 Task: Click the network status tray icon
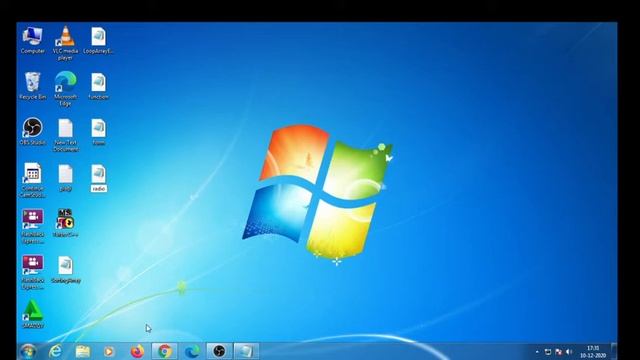[x=548, y=352]
